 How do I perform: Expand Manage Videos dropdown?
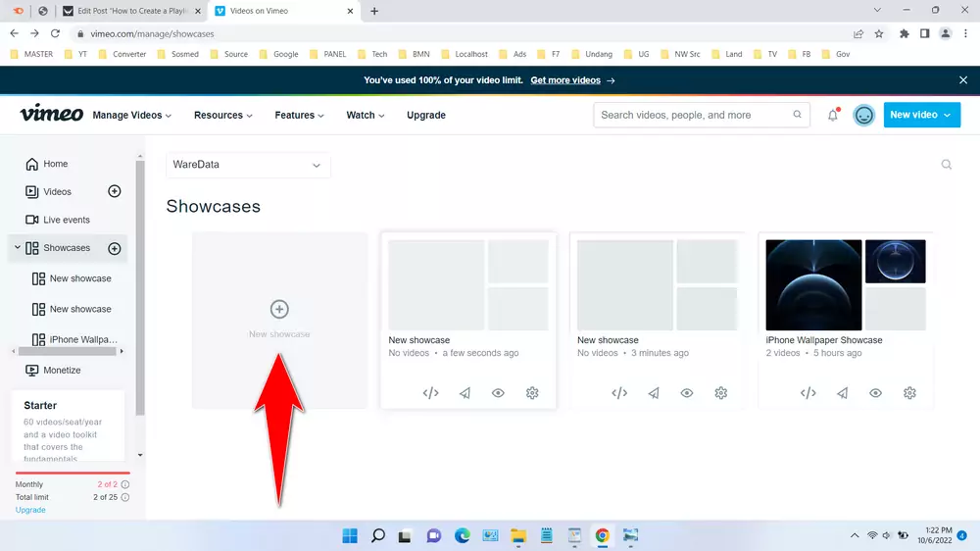click(x=132, y=115)
